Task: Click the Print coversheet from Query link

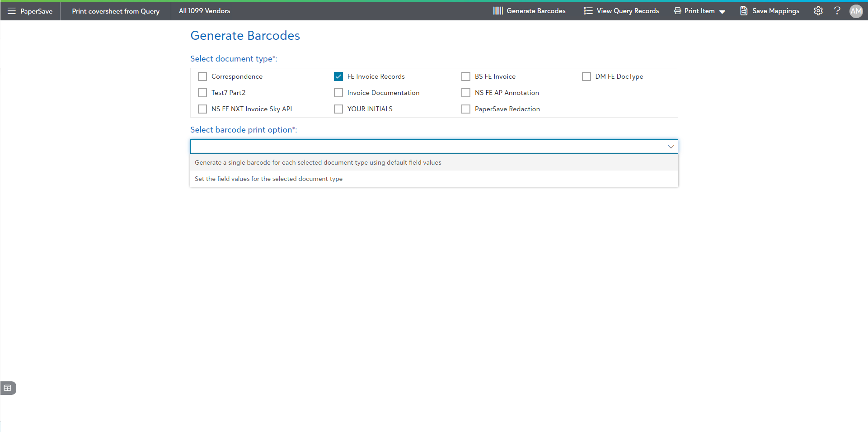Action: pos(116,11)
